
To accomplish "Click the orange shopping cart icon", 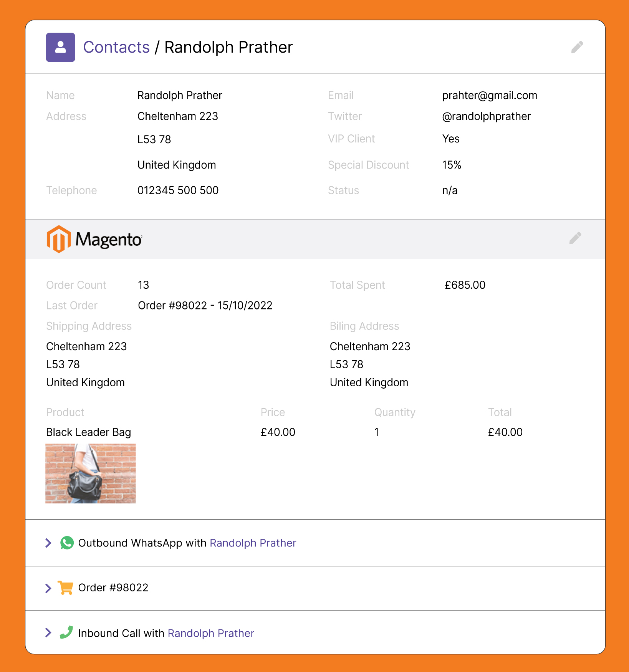I will pyautogui.click(x=65, y=588).
